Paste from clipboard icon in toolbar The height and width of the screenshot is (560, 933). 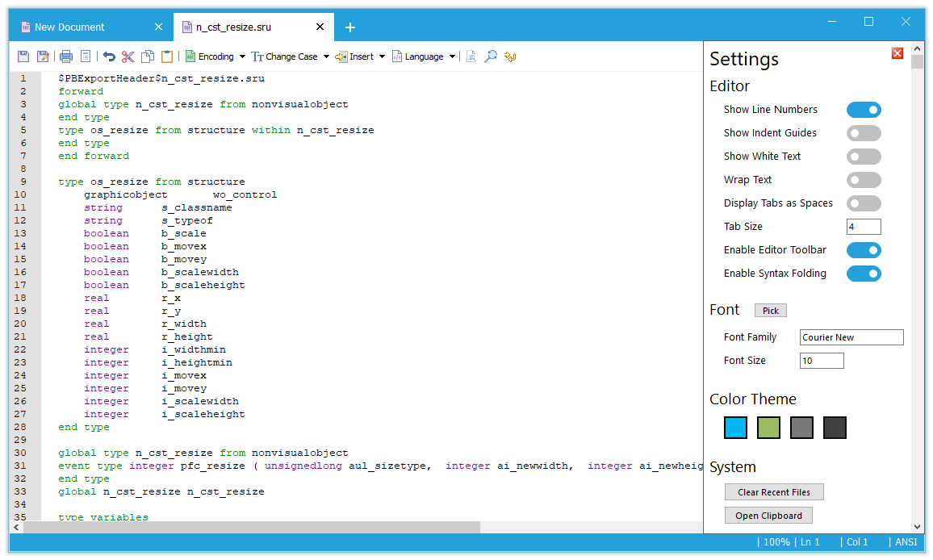point(167,56)
